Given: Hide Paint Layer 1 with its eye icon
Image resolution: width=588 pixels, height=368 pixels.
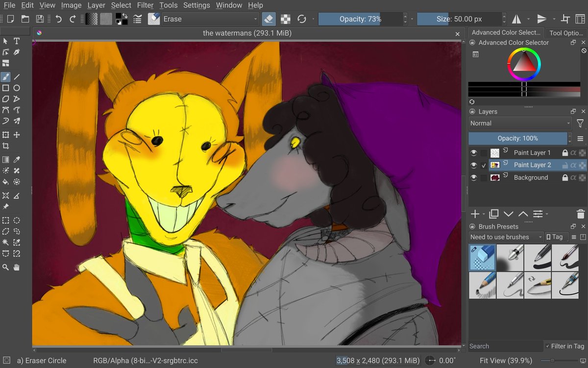Looking at the screenshot, I should [x=474, y=153].
